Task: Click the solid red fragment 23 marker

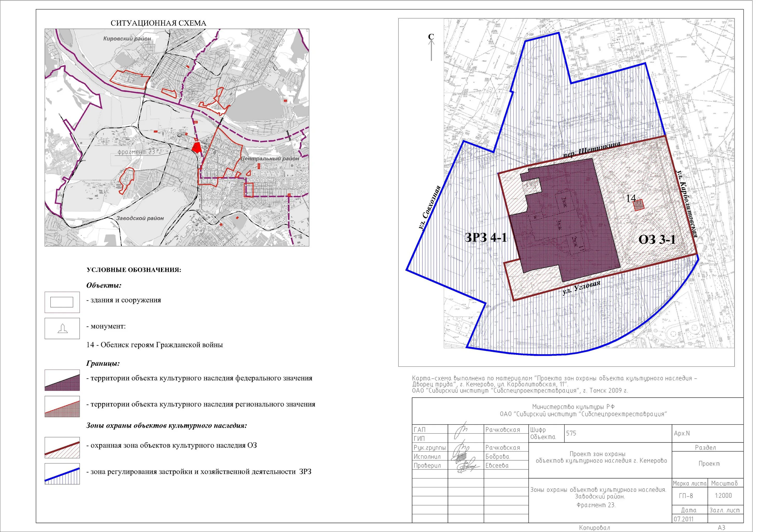Action: 197,147
